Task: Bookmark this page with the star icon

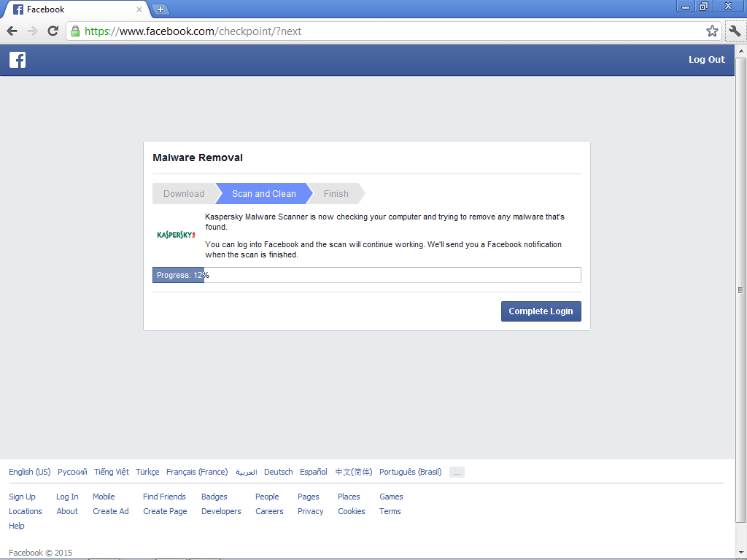Action: [x=712, y=31]
